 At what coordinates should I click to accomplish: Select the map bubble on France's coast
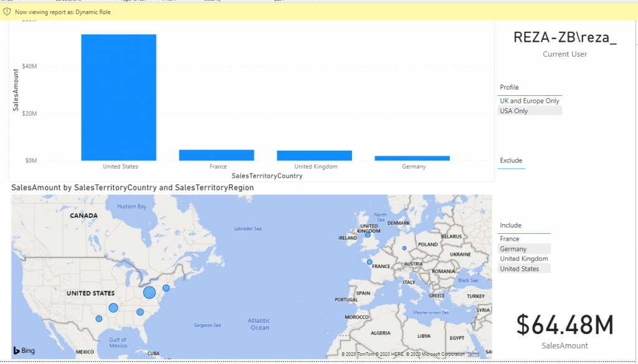pyautogui.click(x=369, y=262)
